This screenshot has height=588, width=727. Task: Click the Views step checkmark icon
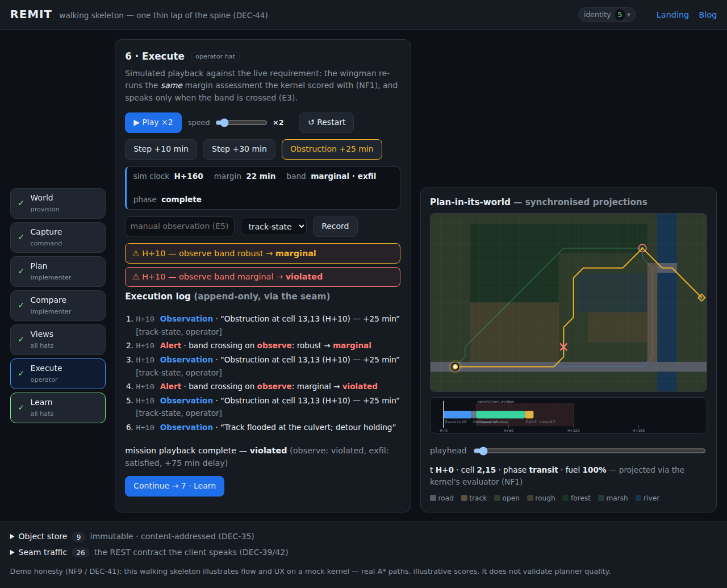click(21, 339)
